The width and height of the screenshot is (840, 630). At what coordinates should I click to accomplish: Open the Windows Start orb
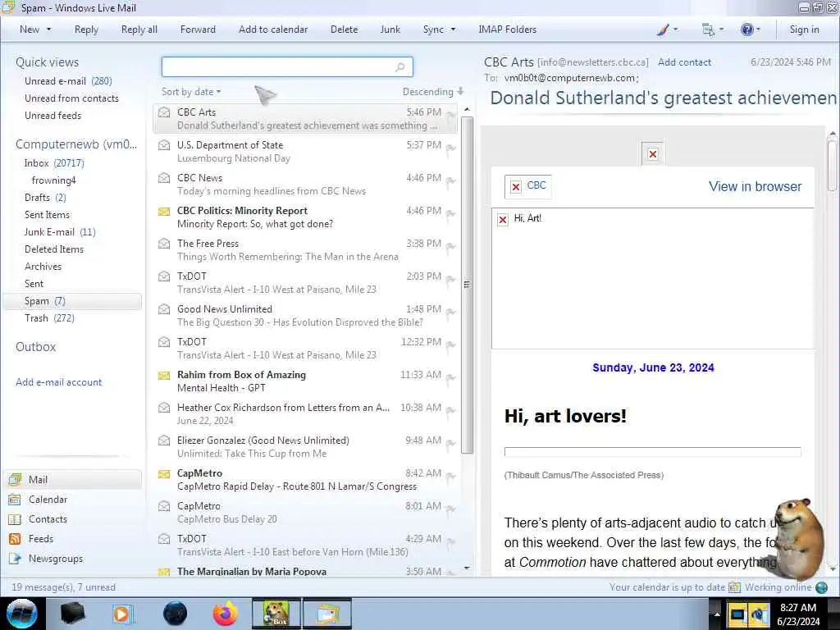[x=22, y=614]
